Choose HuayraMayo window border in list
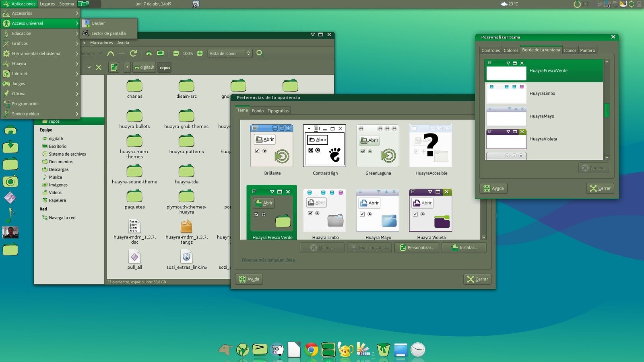This screenshot has height=362, width=644. 544,116
